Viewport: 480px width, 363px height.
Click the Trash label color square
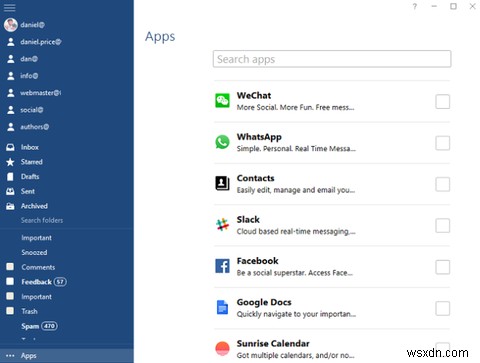click(10, 311)
